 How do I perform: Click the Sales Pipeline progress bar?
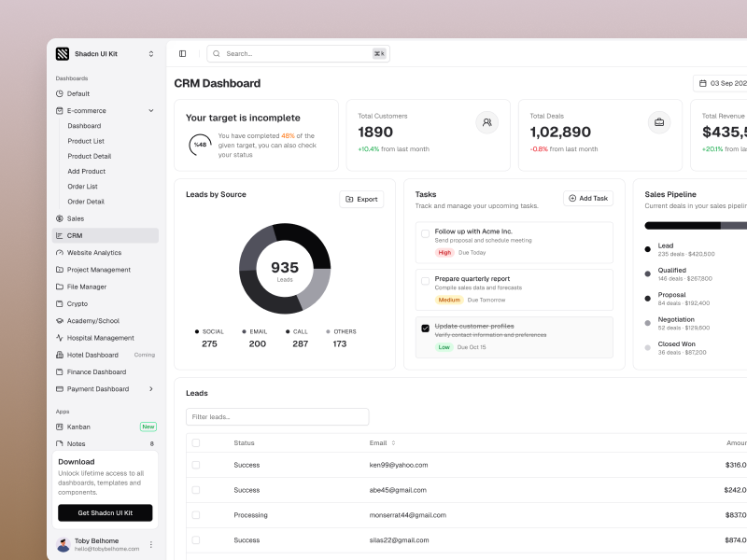[696, 224]
